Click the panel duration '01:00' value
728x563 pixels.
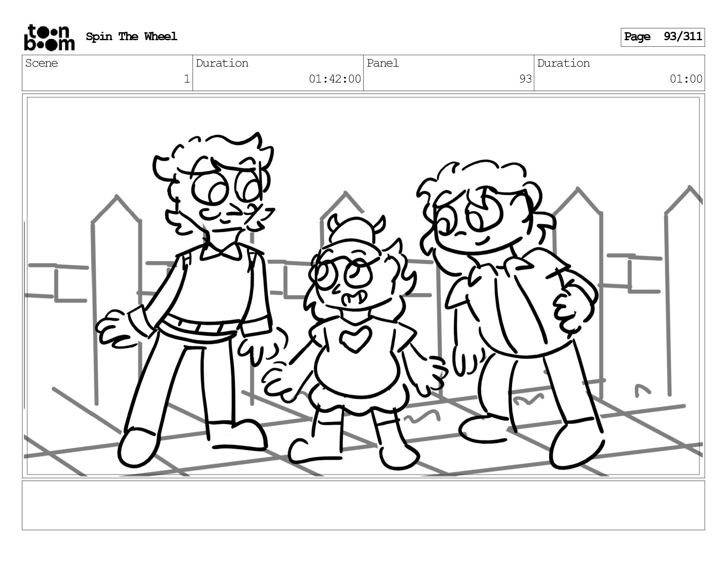click(x=686, y=79)
